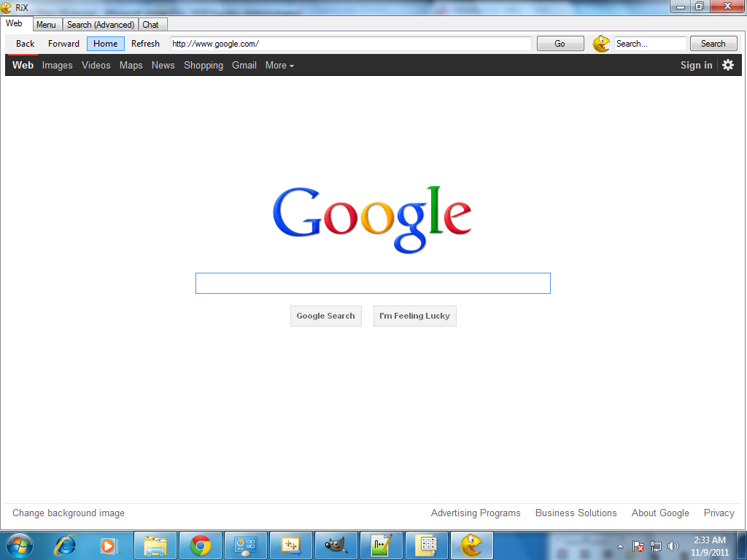Expand the More dropdown menu
The image size is (747, 560).
[x=279, y=65]
